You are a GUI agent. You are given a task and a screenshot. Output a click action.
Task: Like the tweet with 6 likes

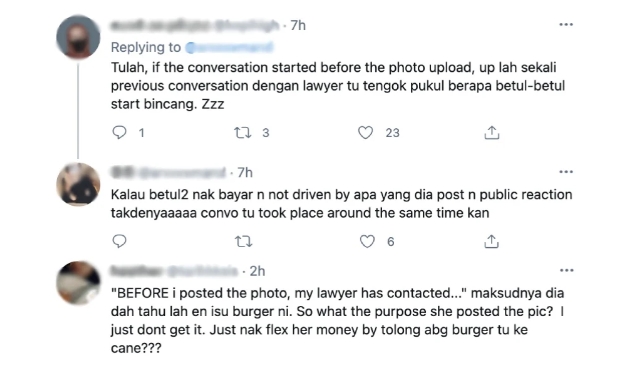(367, 242)
